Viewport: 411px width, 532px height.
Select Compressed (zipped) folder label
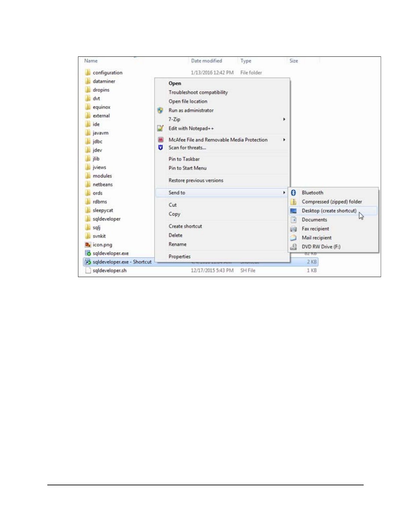332,202
